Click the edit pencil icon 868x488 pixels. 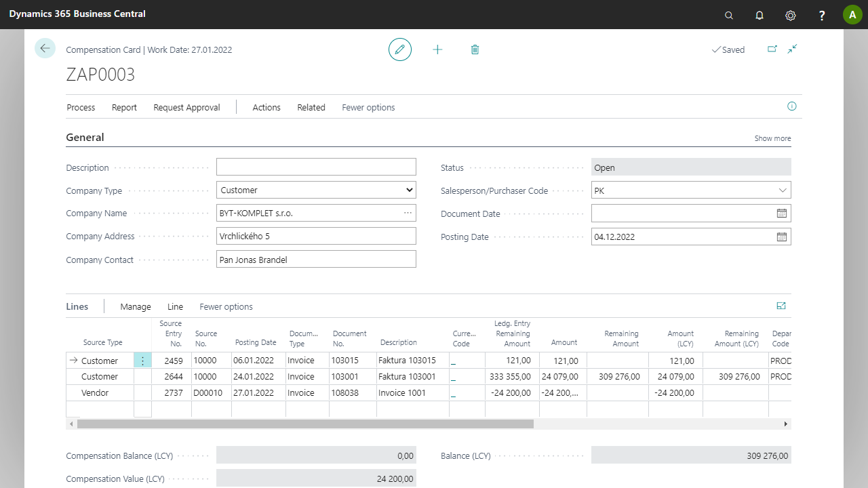400,49
